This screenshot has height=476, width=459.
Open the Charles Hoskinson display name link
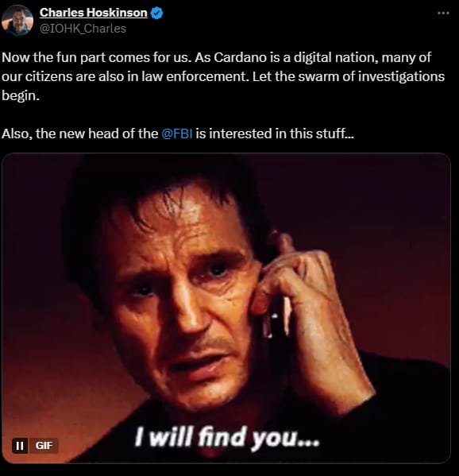pyautogui.click(x=94, y=13)
